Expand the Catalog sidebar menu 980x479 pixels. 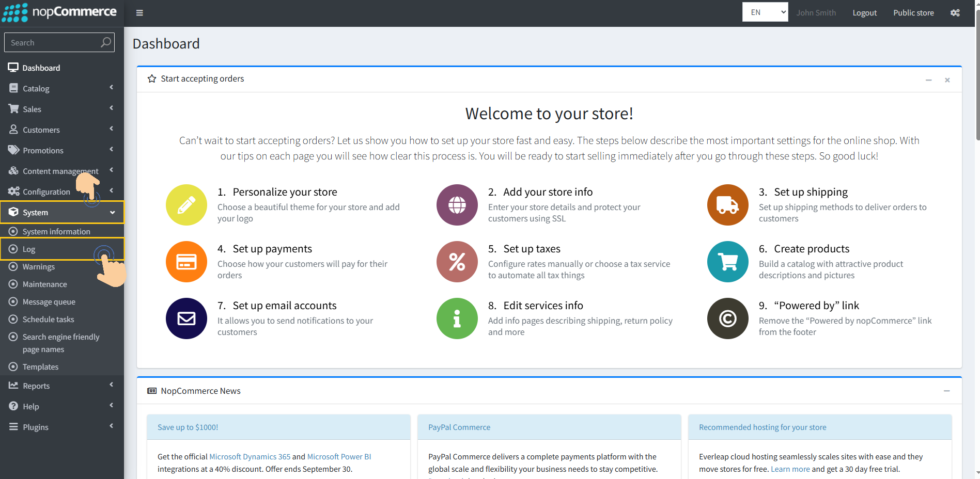tap(61, 88)
